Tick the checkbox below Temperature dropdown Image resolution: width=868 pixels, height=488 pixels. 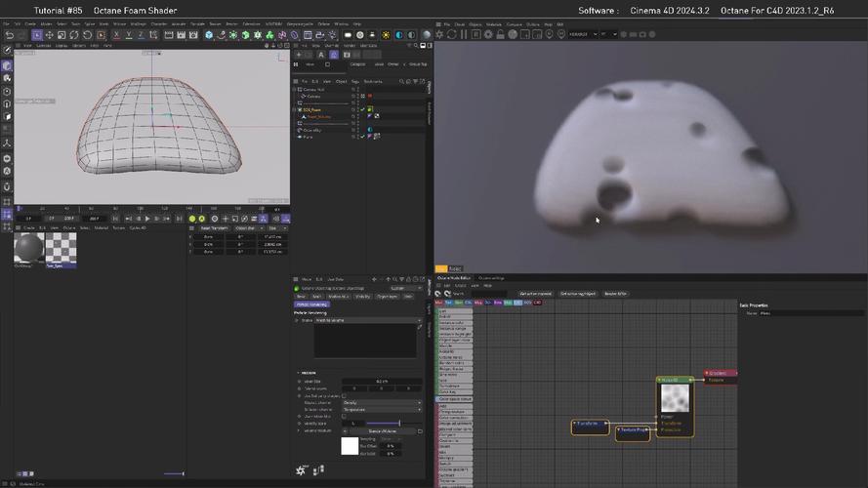[345, 417]
